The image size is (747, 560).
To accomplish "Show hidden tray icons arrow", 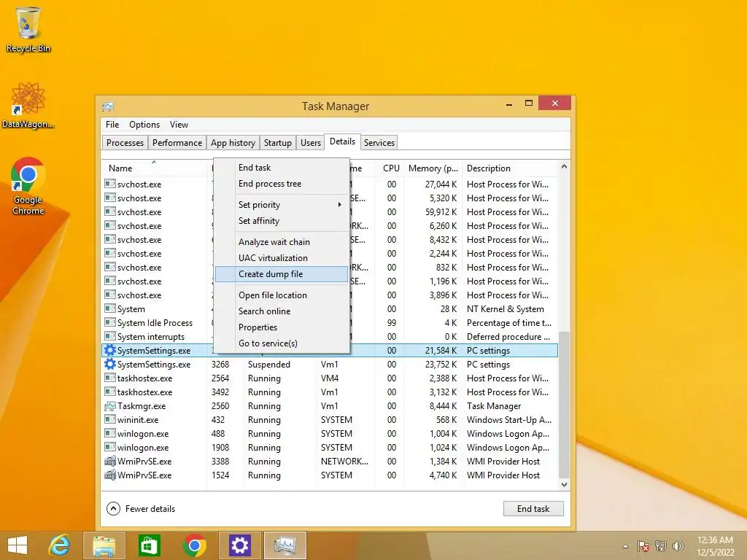I will point(625,546).
